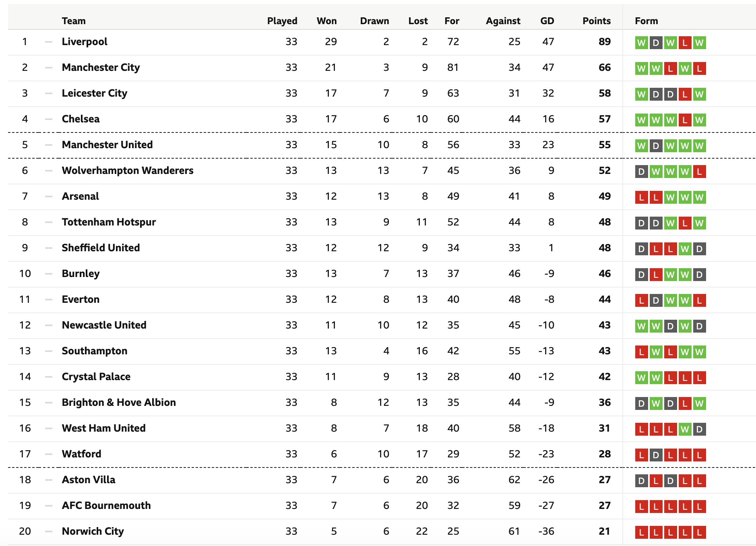756x546 pixels.
Task: Select Chelsea's points value 57
Action: coord(605,119)
